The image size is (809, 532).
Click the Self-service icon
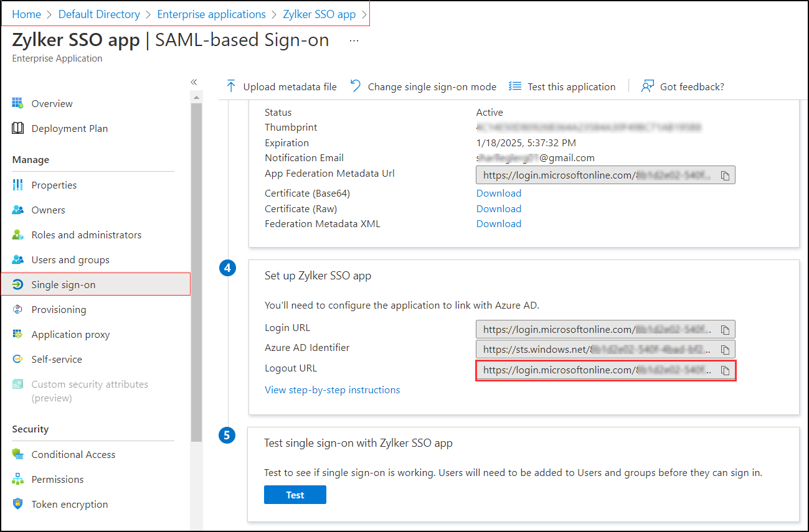point(18,359)
